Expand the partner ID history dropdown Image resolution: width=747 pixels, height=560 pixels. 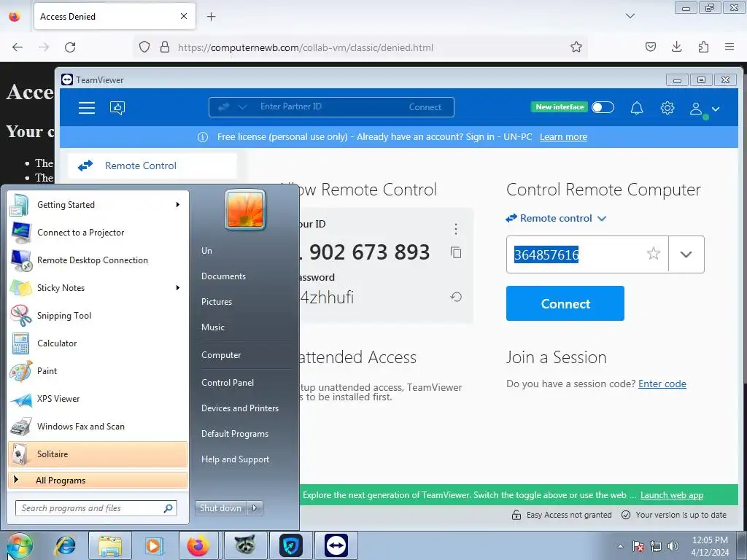pos(686,254)
